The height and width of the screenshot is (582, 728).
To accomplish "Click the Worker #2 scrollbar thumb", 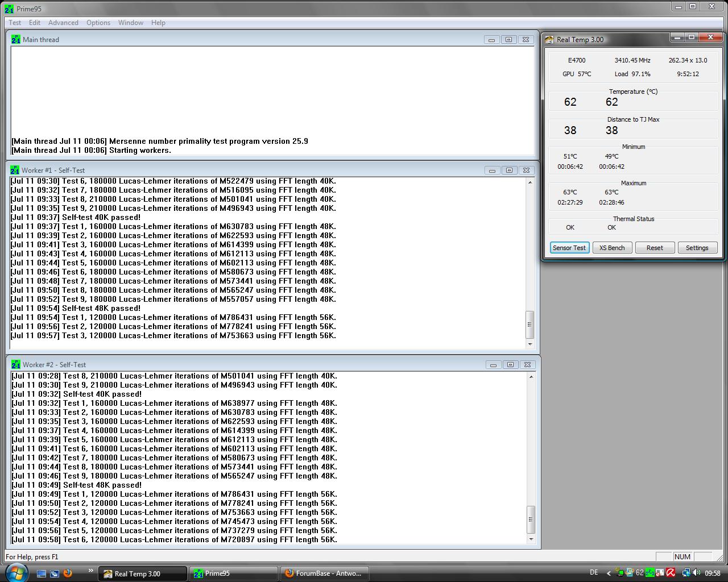I will [531, 519].
